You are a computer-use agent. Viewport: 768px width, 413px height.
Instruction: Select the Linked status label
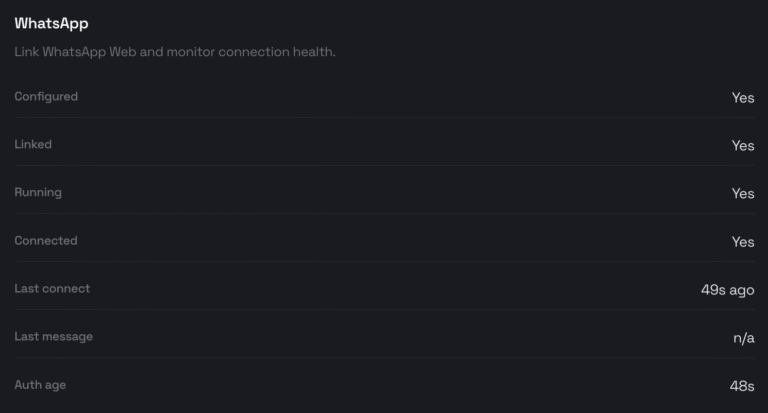pos(33,145)
